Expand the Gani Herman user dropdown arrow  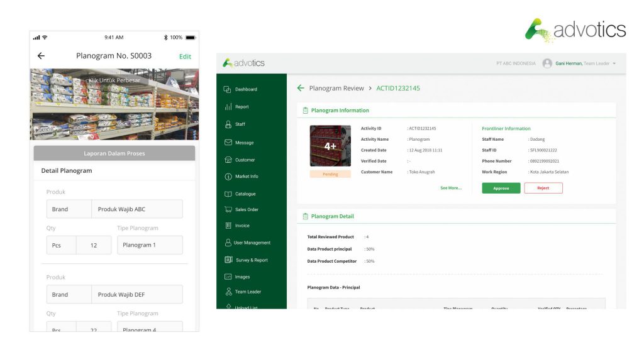[614, 63]
